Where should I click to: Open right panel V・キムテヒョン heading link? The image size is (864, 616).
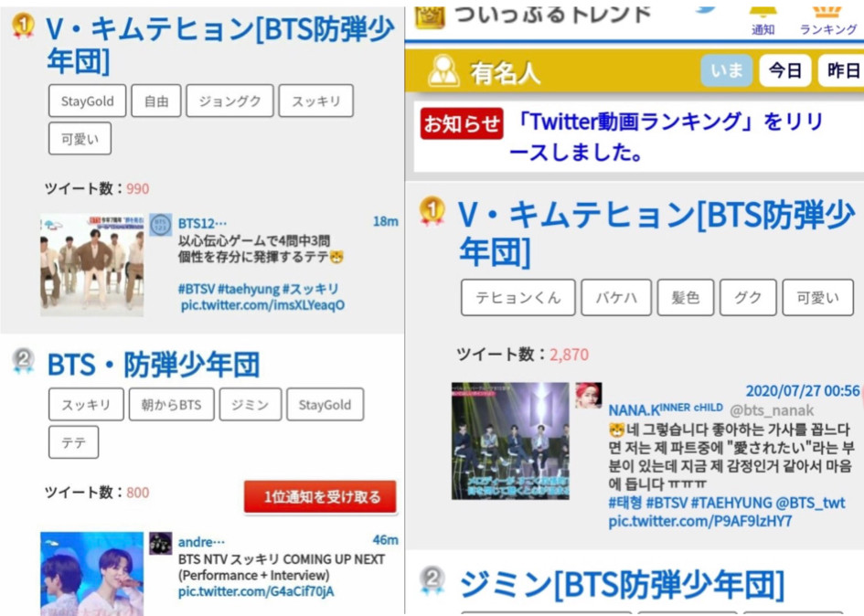[x=656, y=233]
